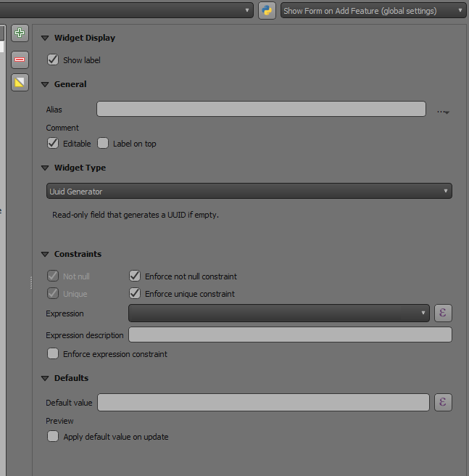Collapse the General section
The width and height of the screenshot is (469, 476).
pyautogui.click(x=45, y=85)
